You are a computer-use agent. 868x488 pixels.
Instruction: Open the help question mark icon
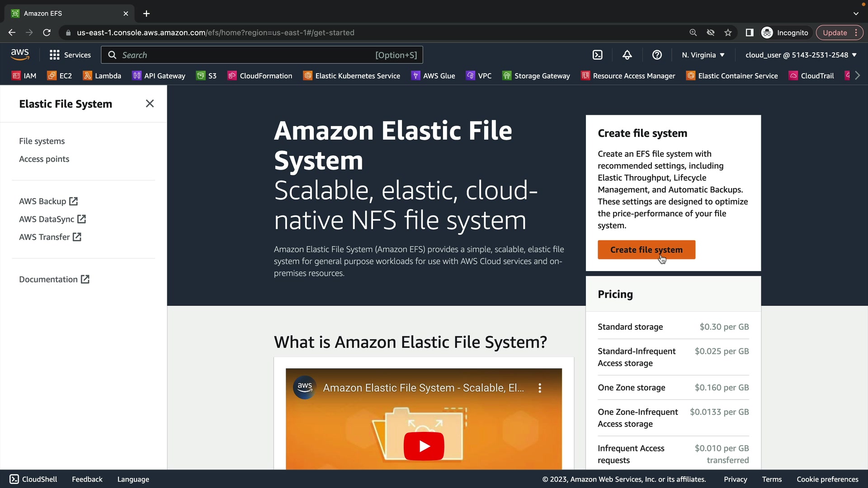coord(657,55)
